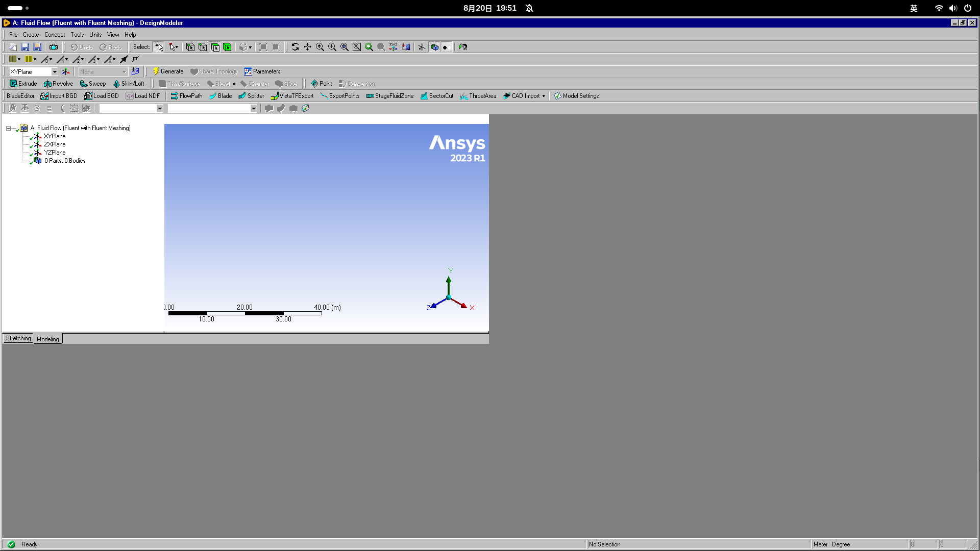Click the Zoom to Fit icon
The width and height of the screenshot is (980, 551).
point(345,47)
